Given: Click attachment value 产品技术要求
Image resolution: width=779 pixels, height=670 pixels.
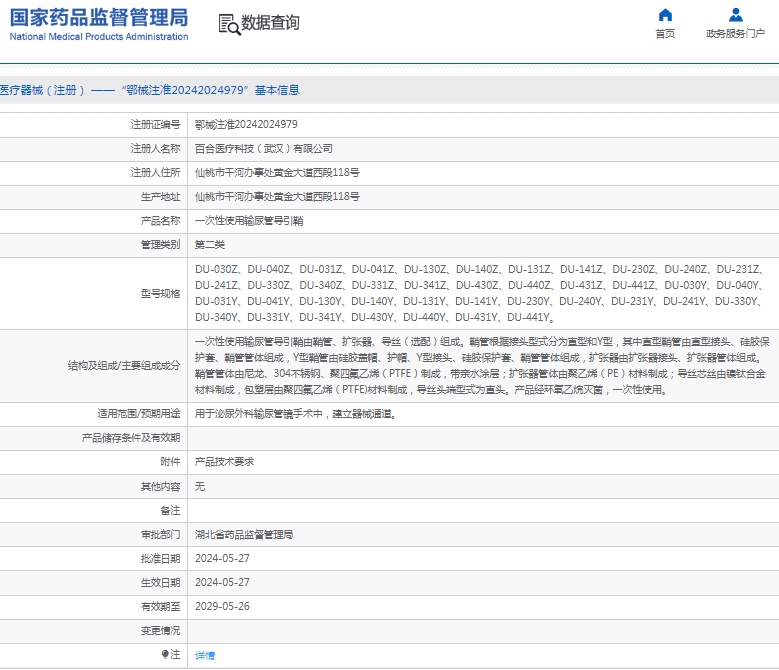Looking at the screenshot, I should (224, 462).
